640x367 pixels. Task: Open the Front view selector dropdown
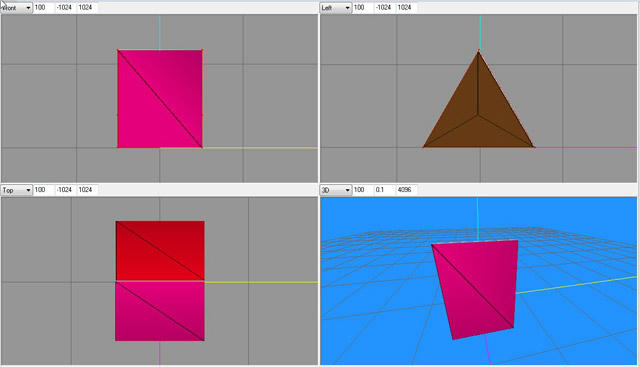(x=16, y=8)
